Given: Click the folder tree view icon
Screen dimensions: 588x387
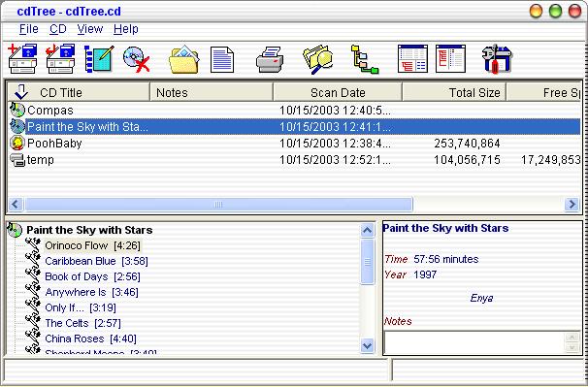Looking at the screenshot, I should pyautogui.click(x=365, y=59).
